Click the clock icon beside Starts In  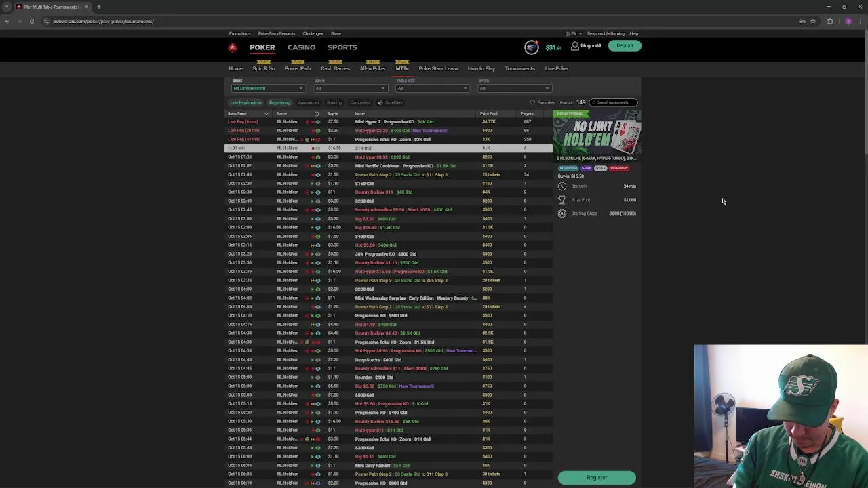click(x=561, y=186)
